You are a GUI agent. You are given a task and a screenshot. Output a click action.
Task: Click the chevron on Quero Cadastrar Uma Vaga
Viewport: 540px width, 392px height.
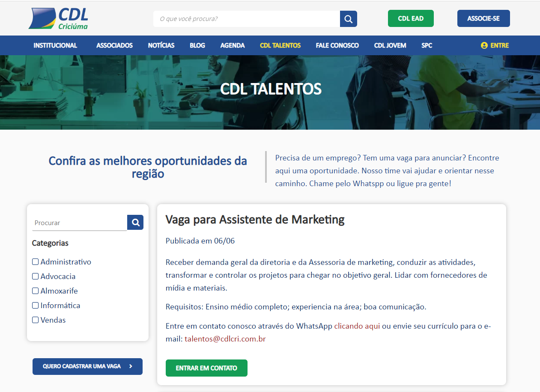pos(131,366)
